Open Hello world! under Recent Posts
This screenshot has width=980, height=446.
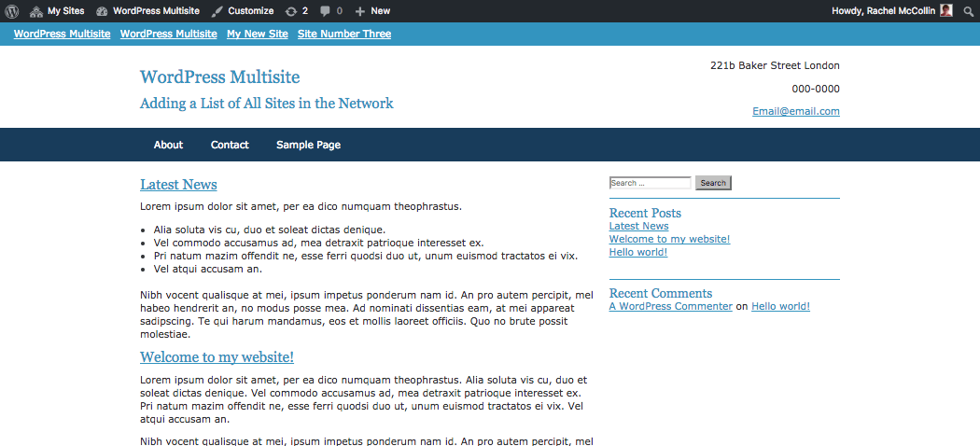[638, 252]
